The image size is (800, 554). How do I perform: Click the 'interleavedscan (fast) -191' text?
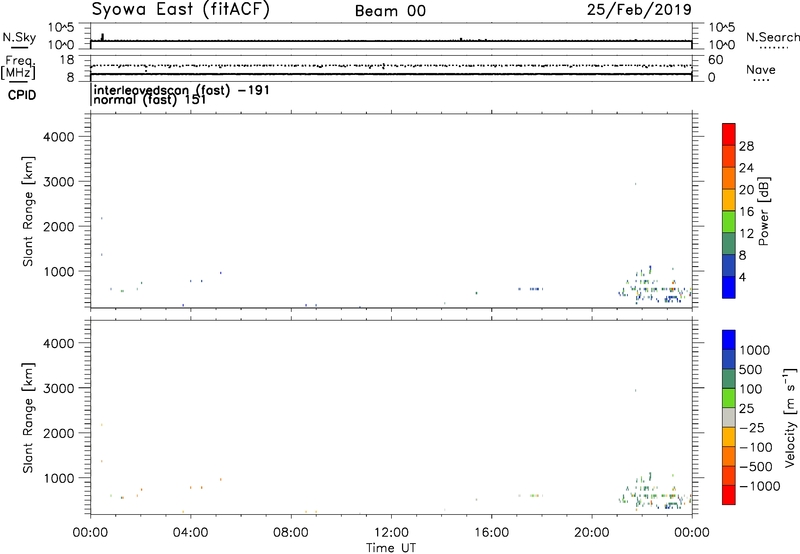coord(182,90)
